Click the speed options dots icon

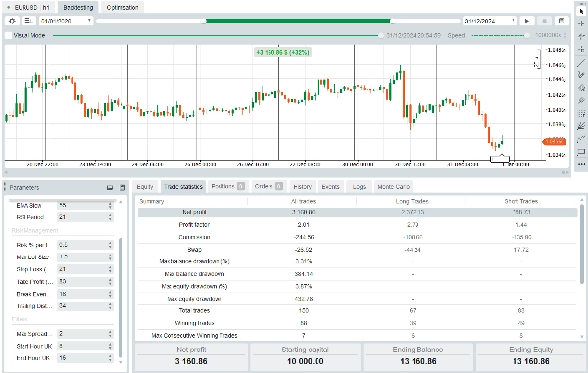[565, 35]
